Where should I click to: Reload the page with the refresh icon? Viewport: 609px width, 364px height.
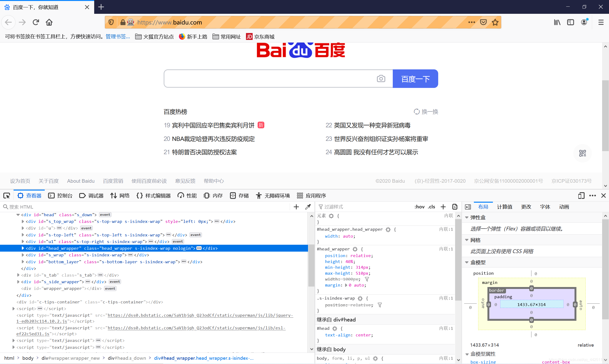click(x=36, y=22)
